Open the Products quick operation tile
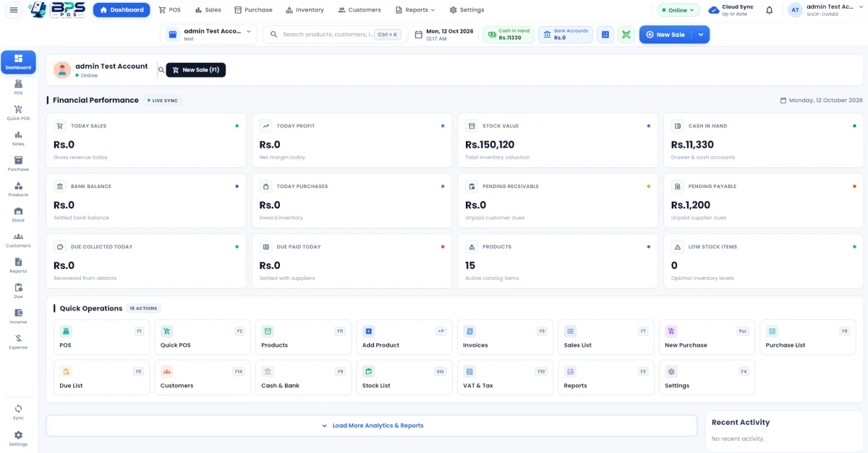The height and width of the screenshot is (453, 868). click(x=304, y=337)
